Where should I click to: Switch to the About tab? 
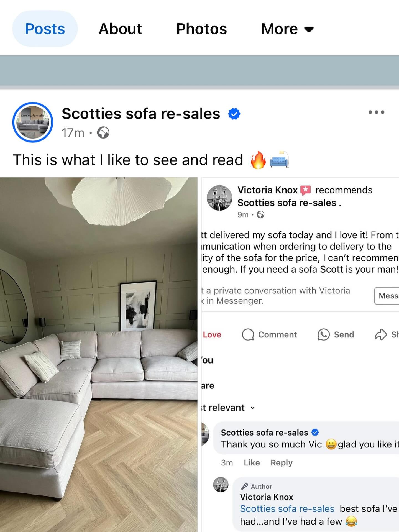click(x=120, y=29)
